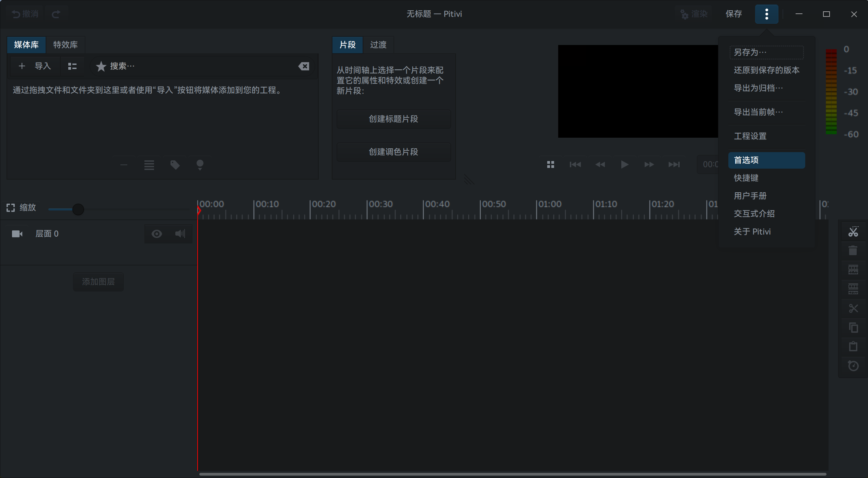The width and height of the screenshot is (868, 478).
Task: Toggle visibility eye for 层面 0
Action: pyautogui.click(x=157, y=234)
